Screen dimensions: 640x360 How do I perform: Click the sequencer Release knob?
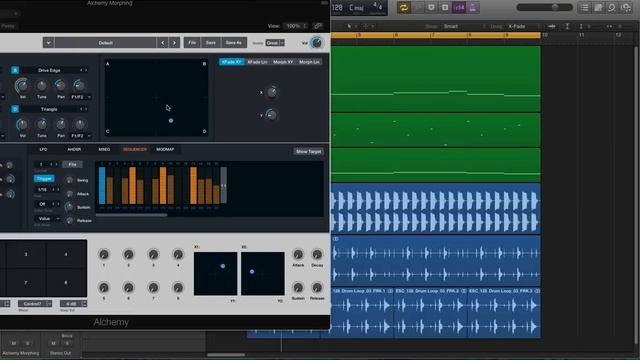[69, 220]
